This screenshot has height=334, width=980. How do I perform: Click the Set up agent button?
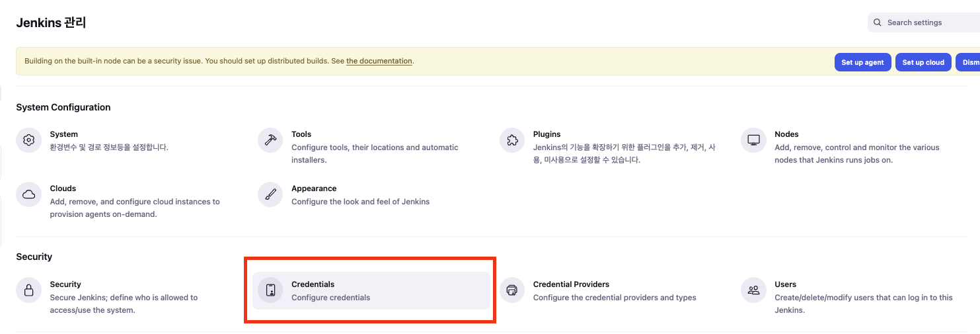862,62
